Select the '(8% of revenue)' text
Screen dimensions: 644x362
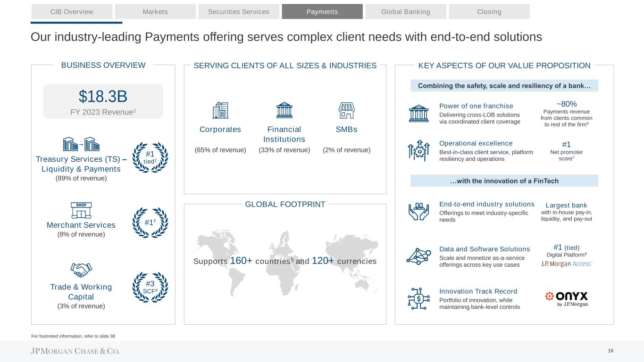click(x=81, y=234)
